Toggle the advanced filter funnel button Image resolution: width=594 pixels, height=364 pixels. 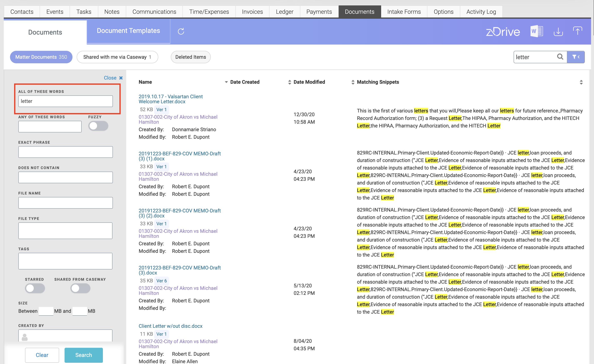coord(576,57)
